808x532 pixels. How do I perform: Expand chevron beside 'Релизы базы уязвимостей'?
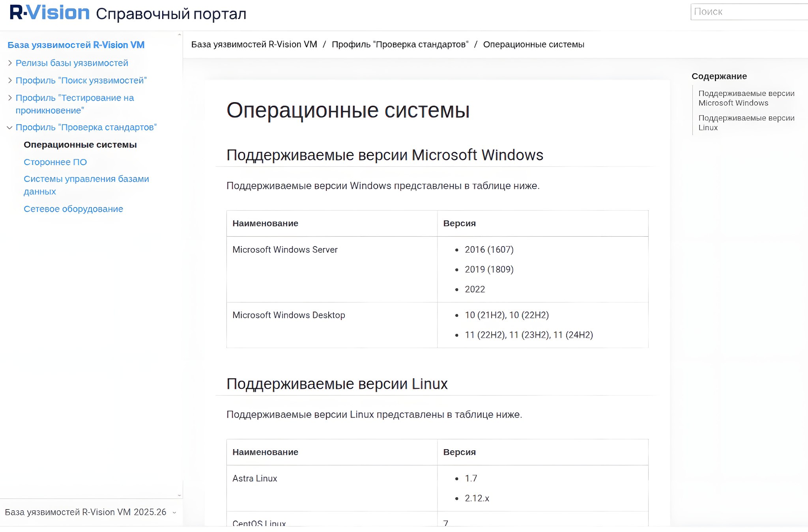pos(10,63)
